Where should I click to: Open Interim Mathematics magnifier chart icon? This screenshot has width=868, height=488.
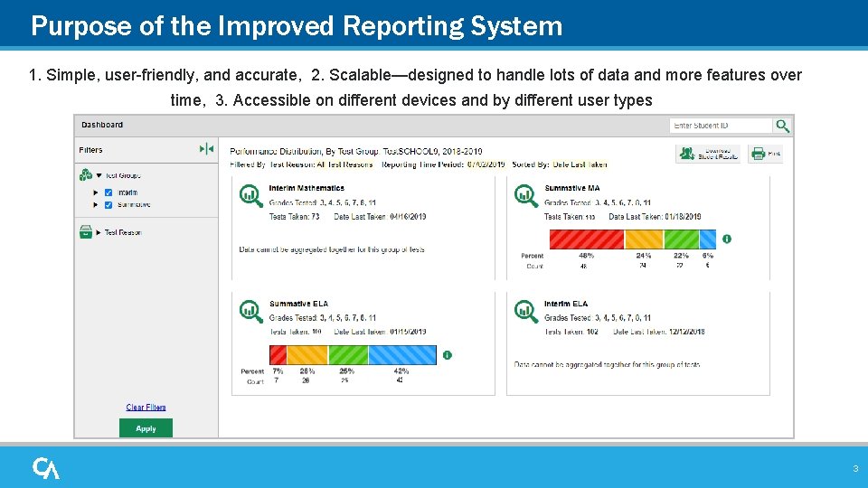250,196
